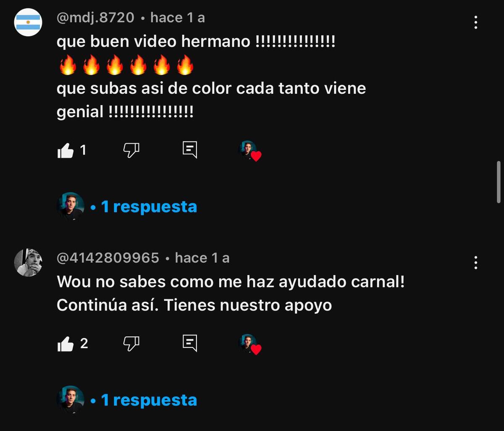Open the @mdj.8720 username link

[x=95, y=18]
